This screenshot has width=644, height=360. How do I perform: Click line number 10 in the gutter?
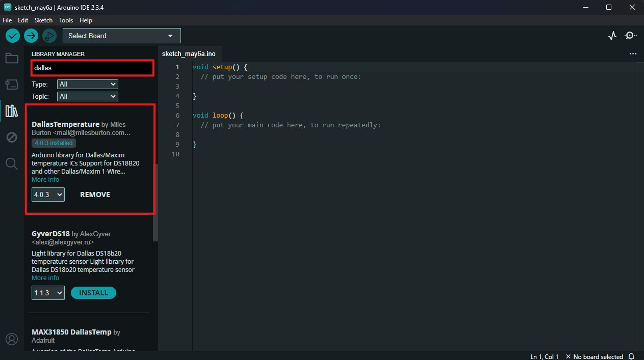pos(176,154)
